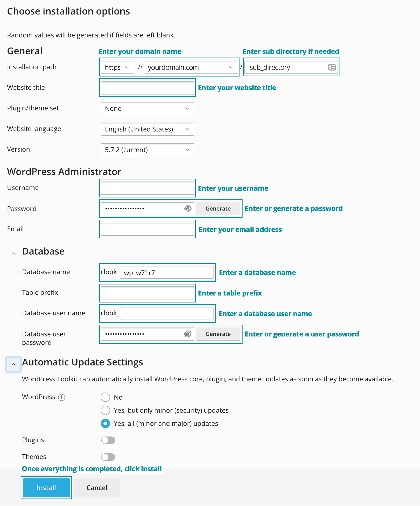Generate a database user password
The image size is (420, 506).
pyautogui.click(x=218, y=334)
